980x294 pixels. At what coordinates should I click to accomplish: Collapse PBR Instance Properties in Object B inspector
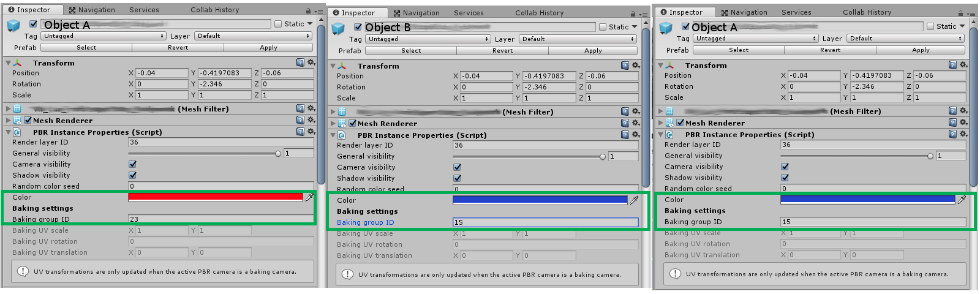(x=333, y=135)
